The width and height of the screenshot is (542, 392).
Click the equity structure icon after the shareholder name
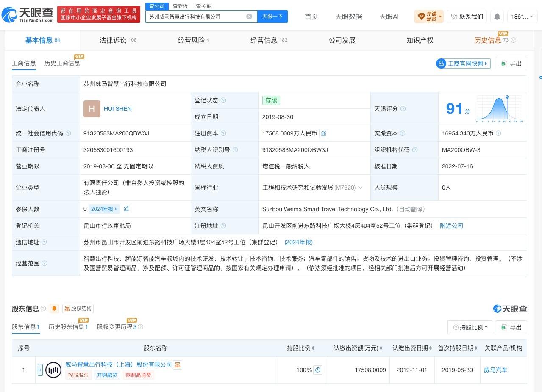(178, 364)
